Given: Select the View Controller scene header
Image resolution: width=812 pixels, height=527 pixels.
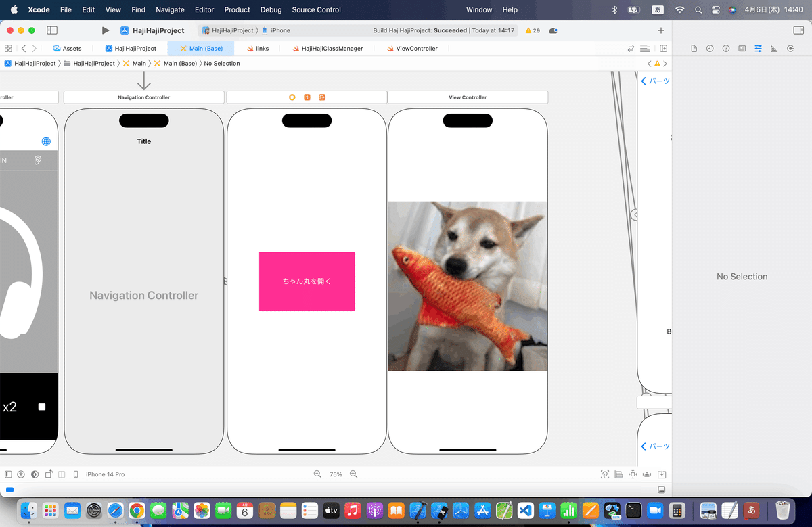Looking at the screenshot, I should 468,97.
